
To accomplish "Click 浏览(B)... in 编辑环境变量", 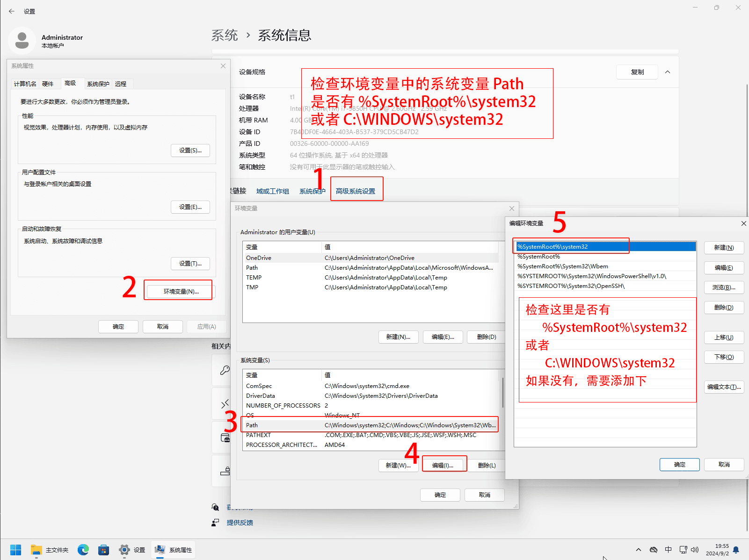I will pos(724,287).
